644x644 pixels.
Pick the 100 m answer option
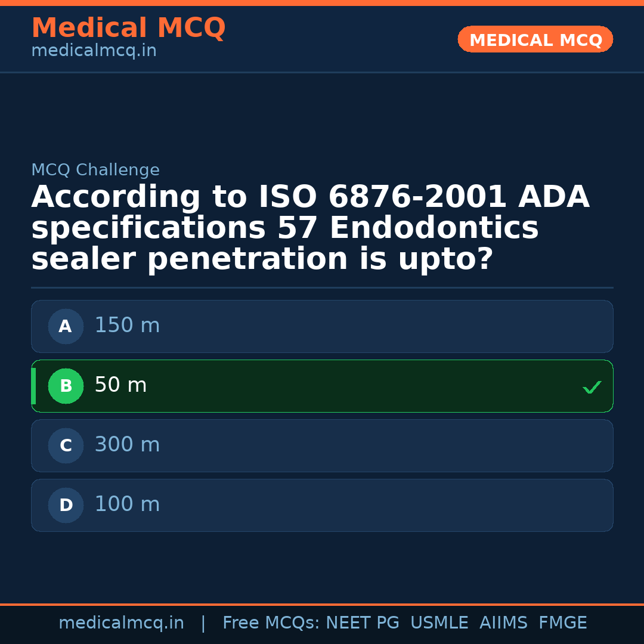(x=322, y=505)
